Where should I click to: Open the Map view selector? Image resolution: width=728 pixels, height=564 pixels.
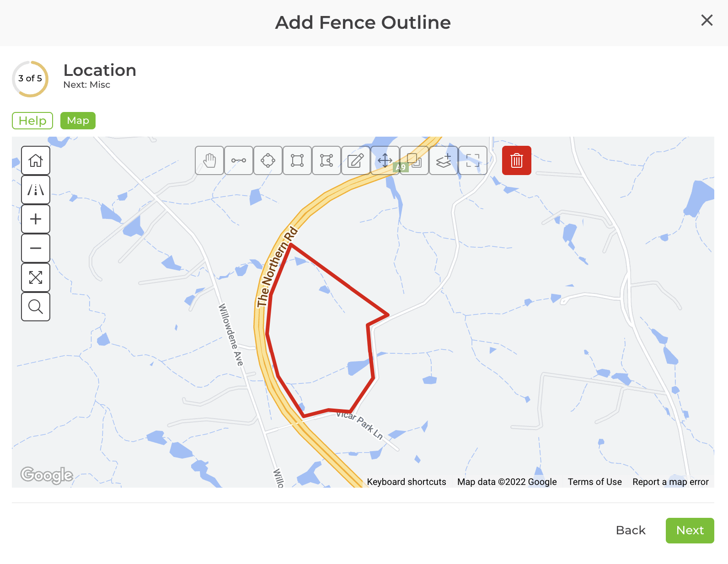coord(78,121)
